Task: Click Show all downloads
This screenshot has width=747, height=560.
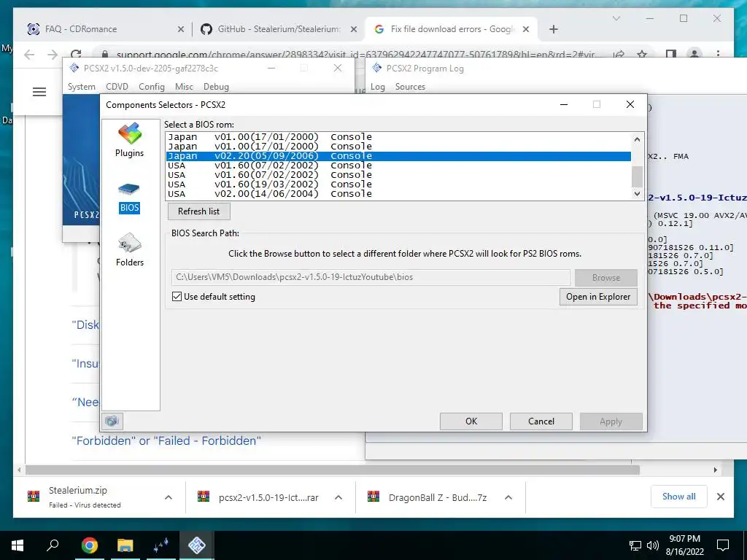Action: (x=678, y=497)
